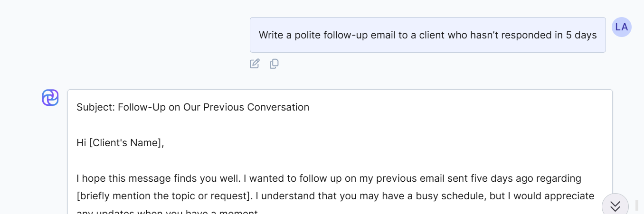
Task: Select the user's follow-up email prompt bubble
Action: pos(427,35)
